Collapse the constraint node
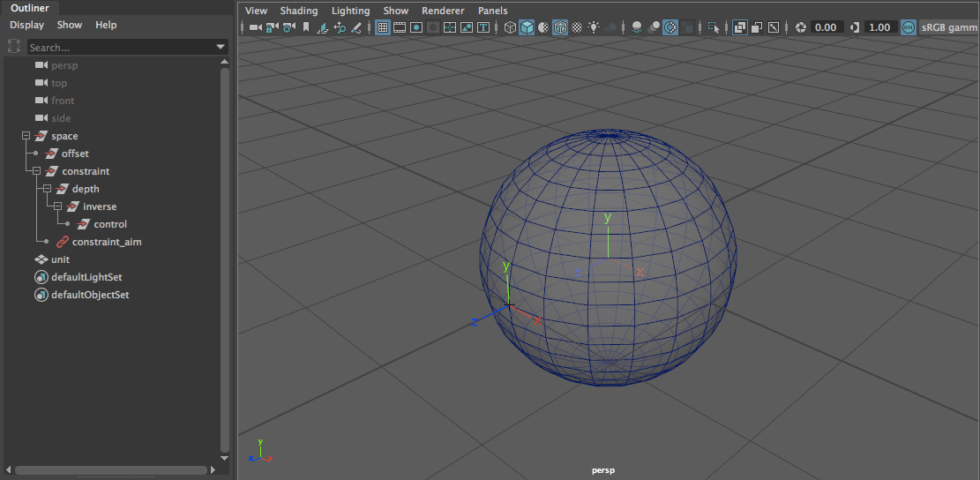Image resolution: width=980 pixels, height=480 pixels. coord(36,171)
